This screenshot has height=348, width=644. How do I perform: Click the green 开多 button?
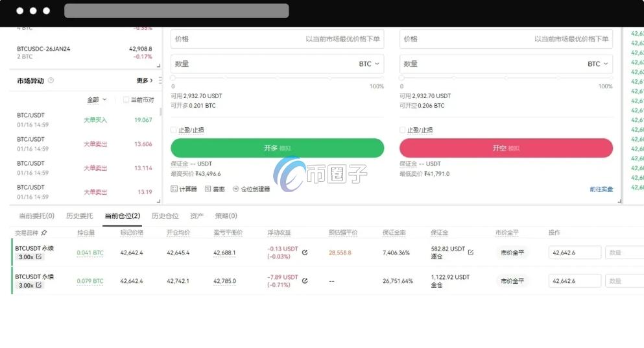coord(277,148)
